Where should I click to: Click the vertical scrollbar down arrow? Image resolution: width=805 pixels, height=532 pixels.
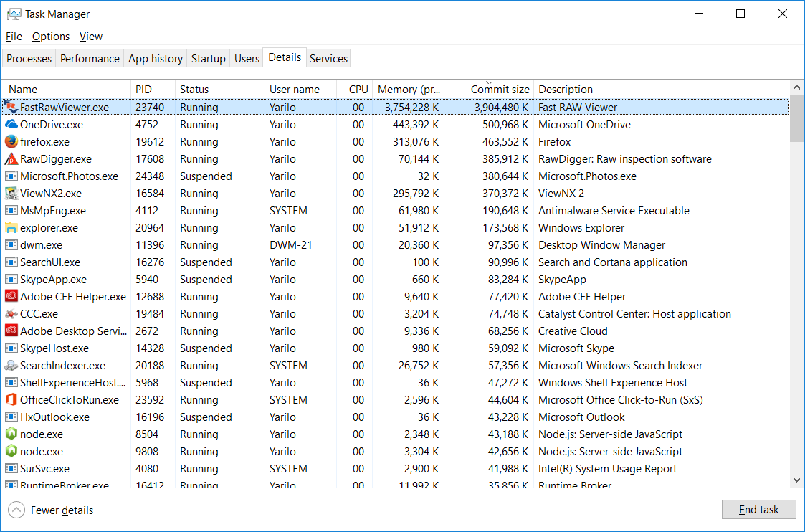796,480
